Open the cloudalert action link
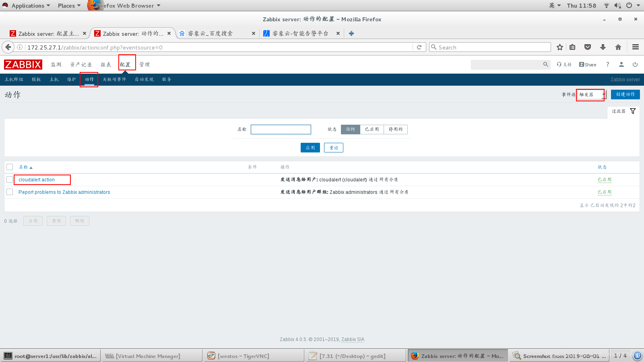 [x=37, y=180]
